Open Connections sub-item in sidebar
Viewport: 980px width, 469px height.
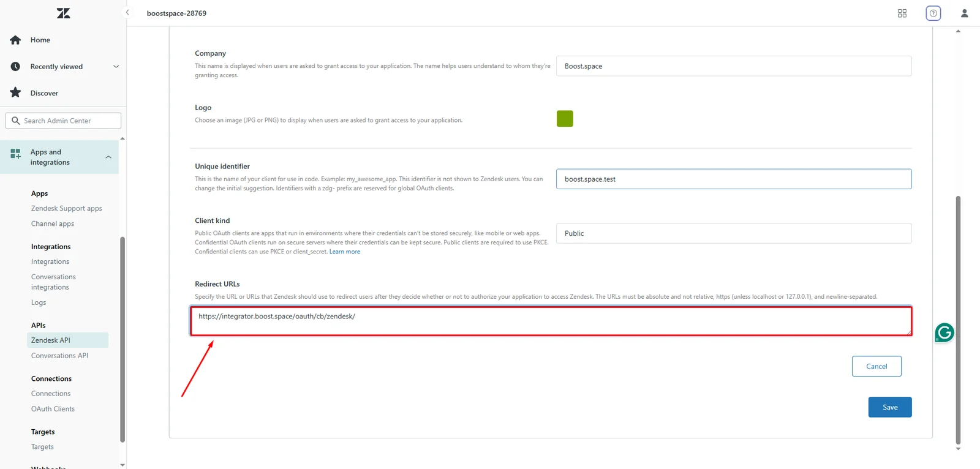[x=51, y=394]
